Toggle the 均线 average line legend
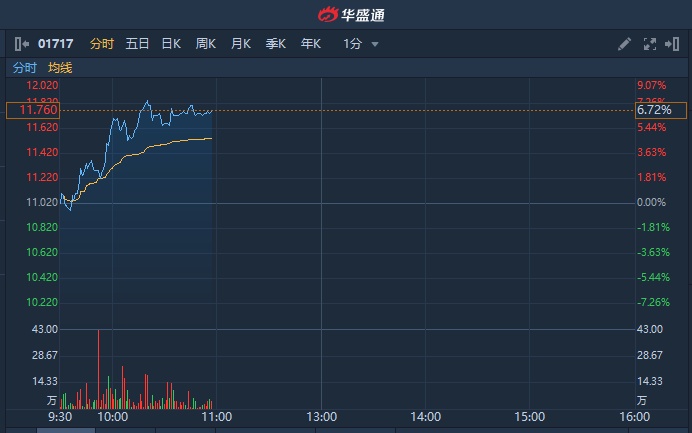Viewport: 692px width, 433px height. [x=60, y=68]
